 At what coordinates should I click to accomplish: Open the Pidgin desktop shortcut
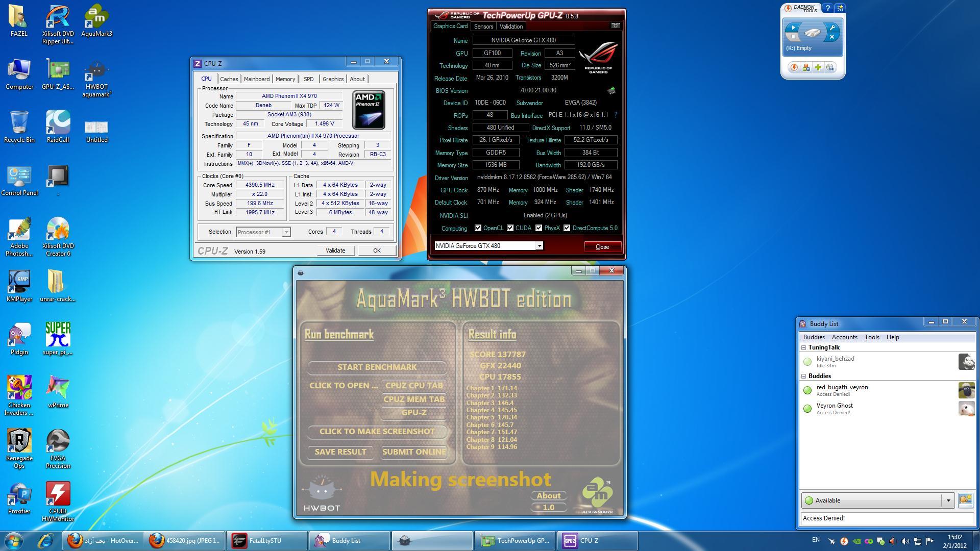19,339
